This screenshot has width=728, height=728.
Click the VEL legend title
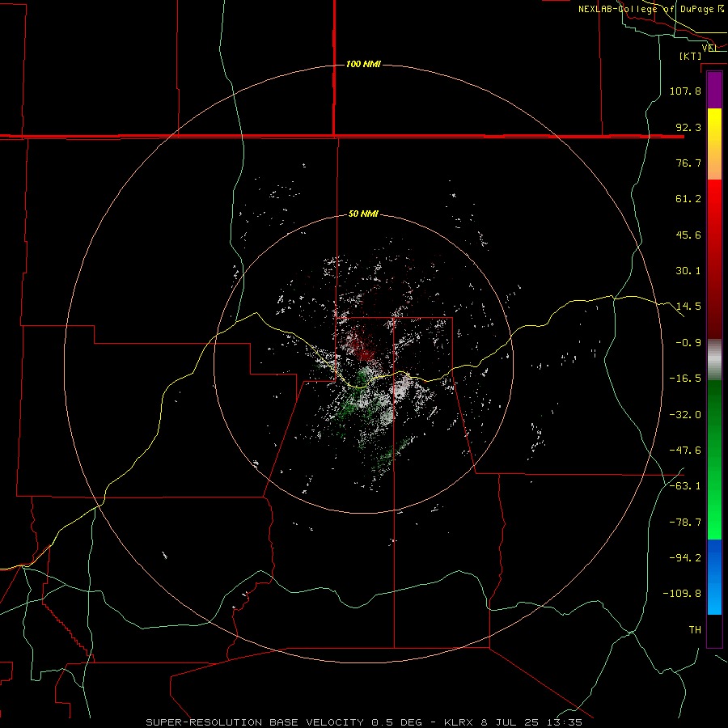point(709,48)
